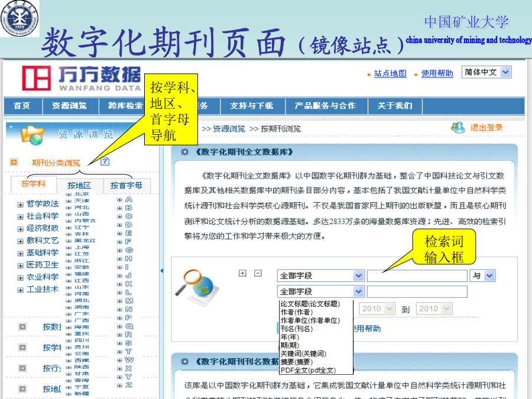Open second 全部字段 field dropdown
The width and height of the screenshot is (532, 399).
(x=320, y=291)
